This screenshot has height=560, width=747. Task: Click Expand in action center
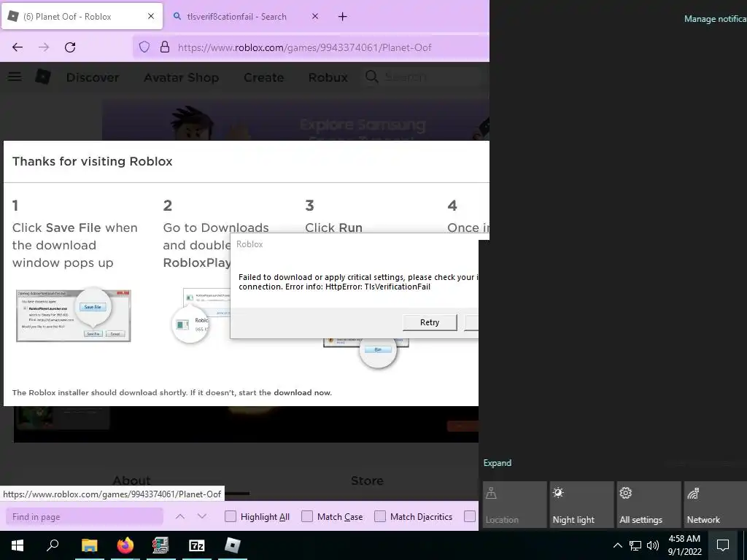[498, 463]
